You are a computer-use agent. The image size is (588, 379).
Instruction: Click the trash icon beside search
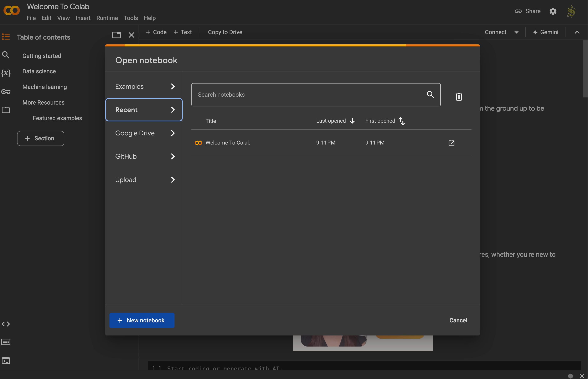(459, 96)
